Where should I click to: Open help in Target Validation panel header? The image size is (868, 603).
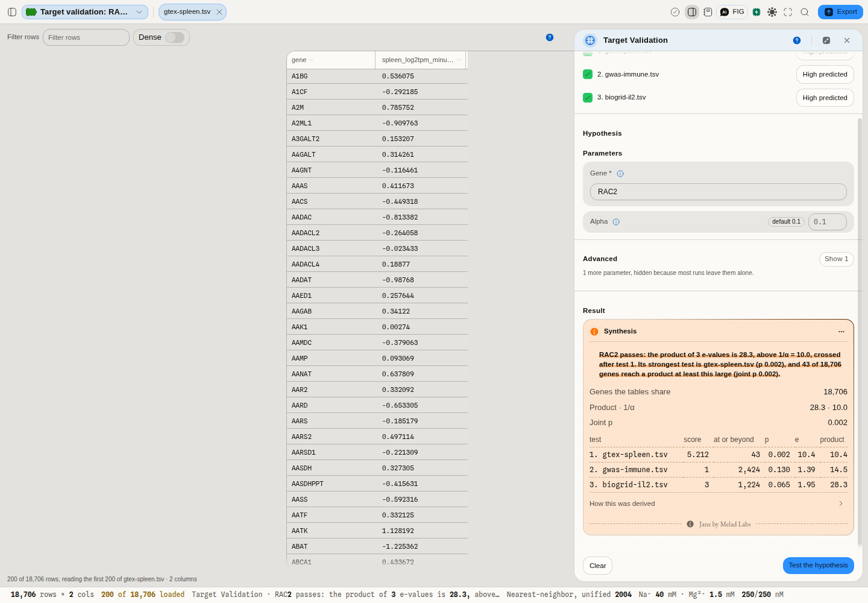point(797,40)
